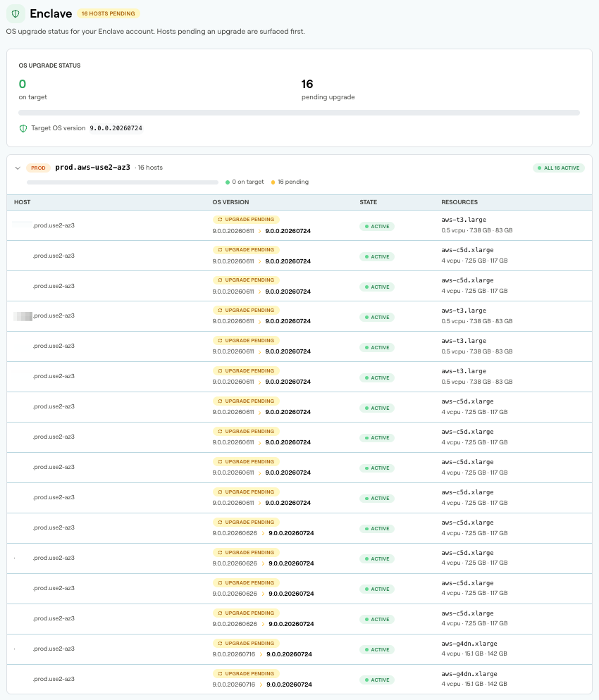
Task: Click the Enclave page title
Action: click(51, 14)
